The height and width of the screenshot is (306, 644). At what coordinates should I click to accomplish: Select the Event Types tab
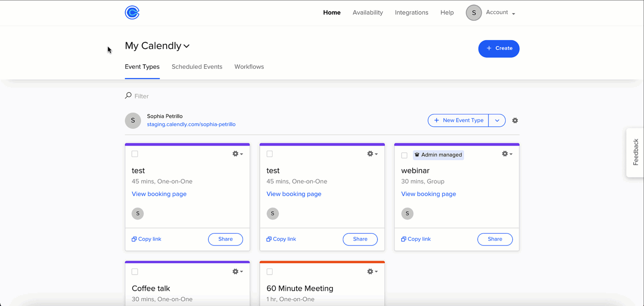(142, 67)
